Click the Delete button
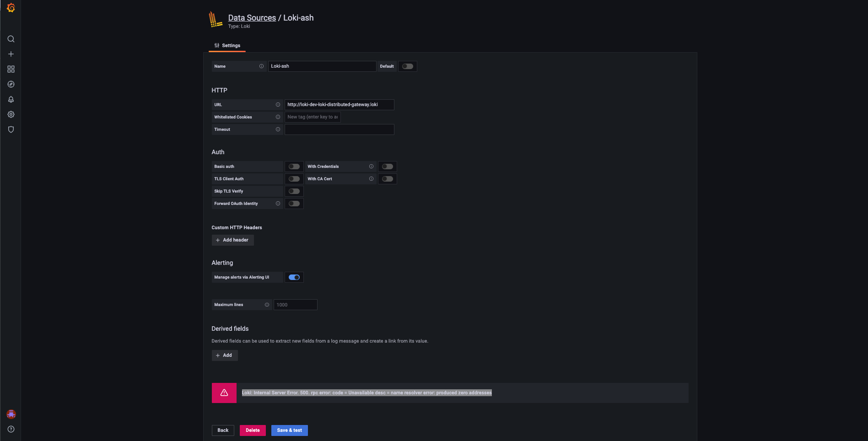This screenshot has width=868, height=441. pos(253,430)
